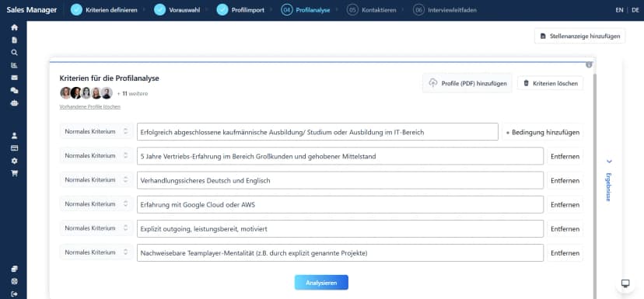Open criterion type dropdown for Teamplayer-Mentalität row
The width and height of the screenshot is (644, 299).
click(x=96, y=252)
